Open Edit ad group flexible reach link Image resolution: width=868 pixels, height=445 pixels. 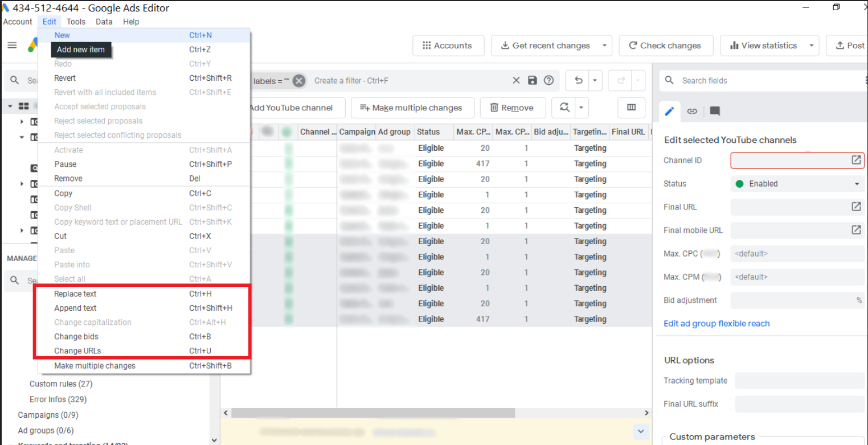(716, 323)
